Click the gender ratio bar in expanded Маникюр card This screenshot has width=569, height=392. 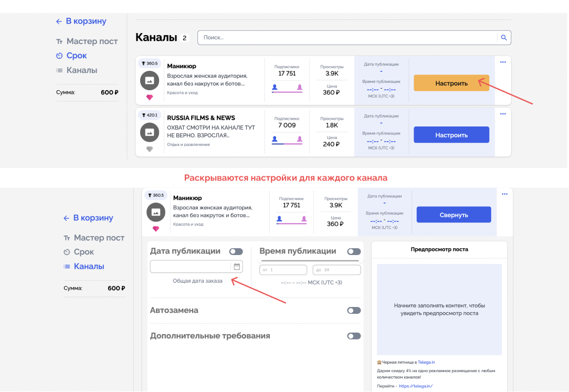pos(291,224)
